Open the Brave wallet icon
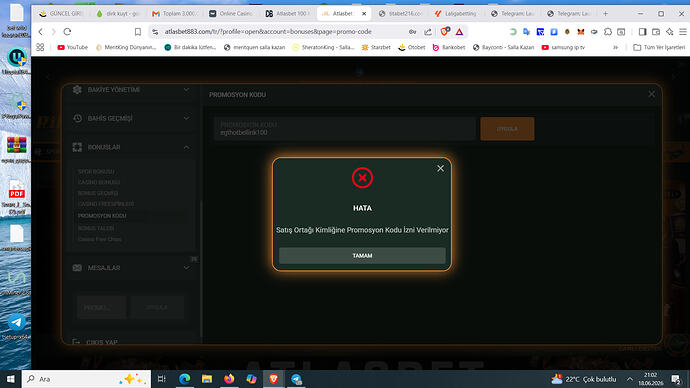The width and height of the screenshot is (690, 388). click(x=656, y=32)
